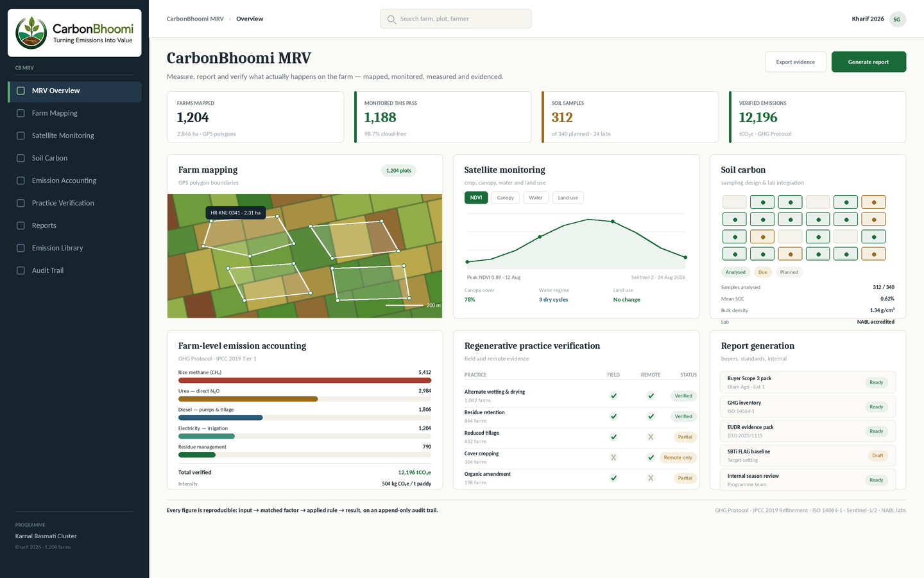This screenshot has width=924, height=578.
Task: Click the Analysed legend chip
Action: (x=735, y=272)
